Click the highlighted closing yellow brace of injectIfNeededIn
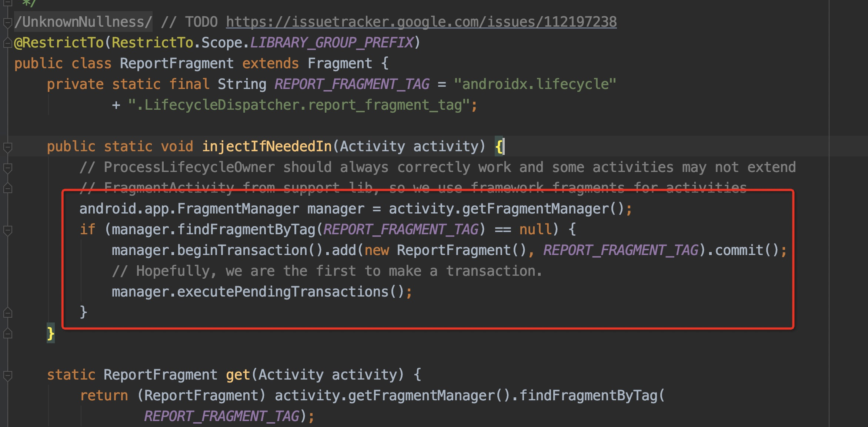Screen dimensions: 868x427 (51, 334)
